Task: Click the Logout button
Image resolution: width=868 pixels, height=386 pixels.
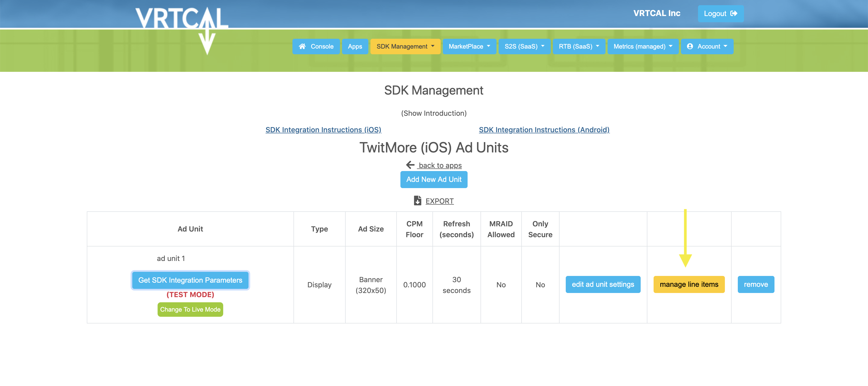Action: click(721, 13)
